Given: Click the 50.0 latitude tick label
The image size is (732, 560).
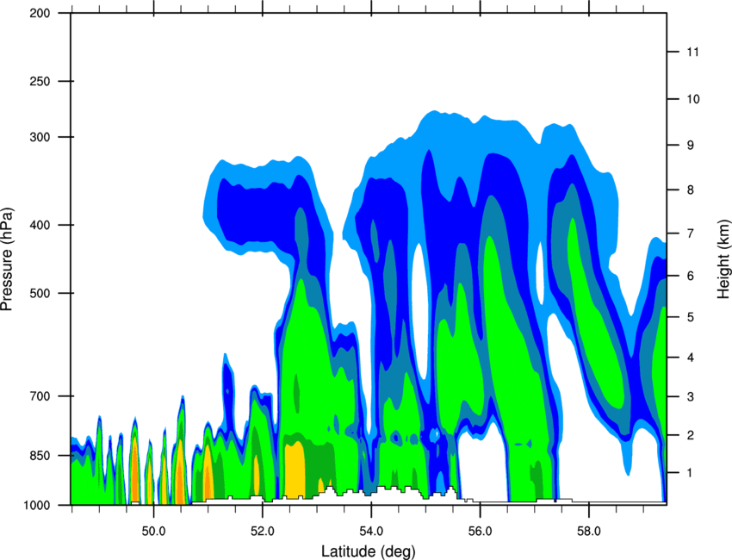Looking at the screenshot, I should coord(153,532).
